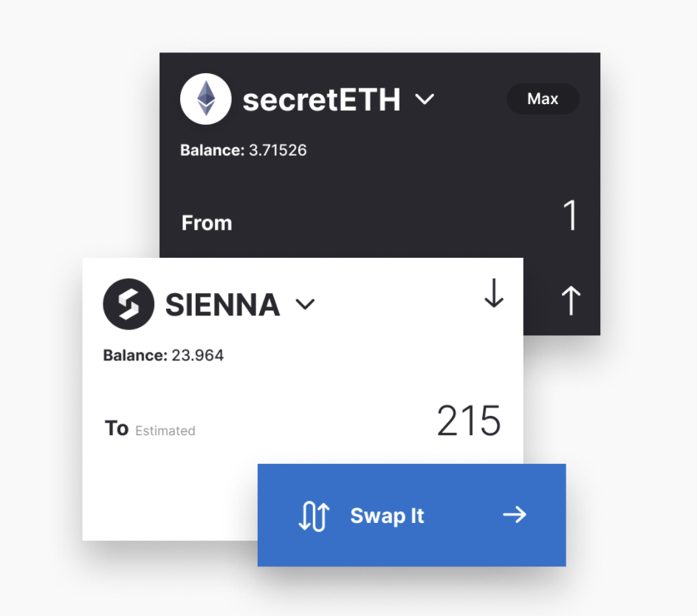Expand the SIENNA token dropdown chevron
697x616 pixels.
coord(305,304)
